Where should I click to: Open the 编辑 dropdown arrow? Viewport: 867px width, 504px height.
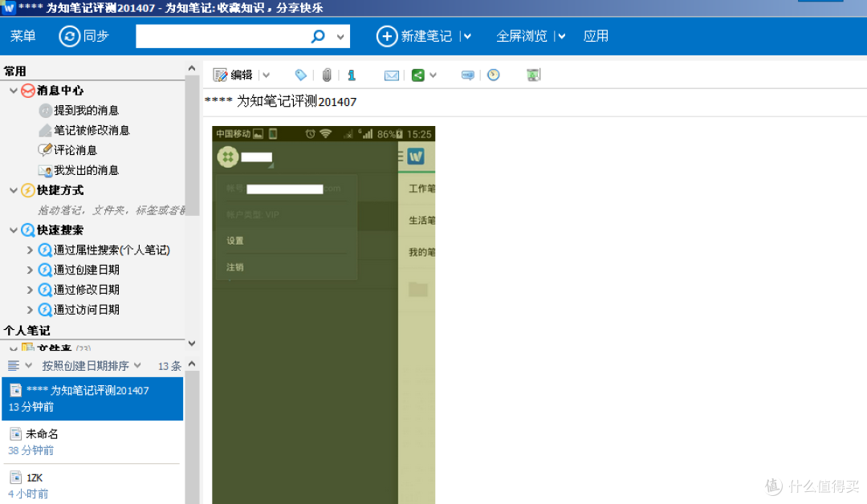pyautogui.click(x=267, y=75)
